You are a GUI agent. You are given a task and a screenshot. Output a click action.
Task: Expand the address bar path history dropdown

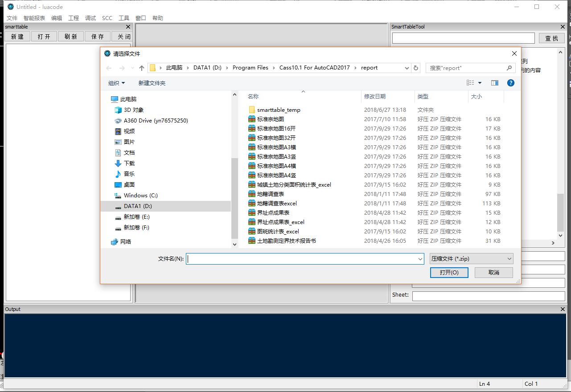tap(407, 68)
